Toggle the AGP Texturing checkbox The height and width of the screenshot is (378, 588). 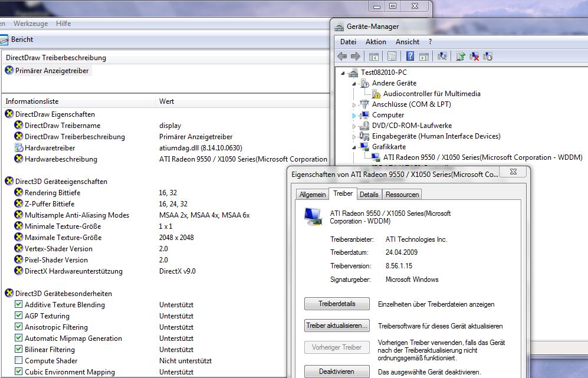coord(18,315)
